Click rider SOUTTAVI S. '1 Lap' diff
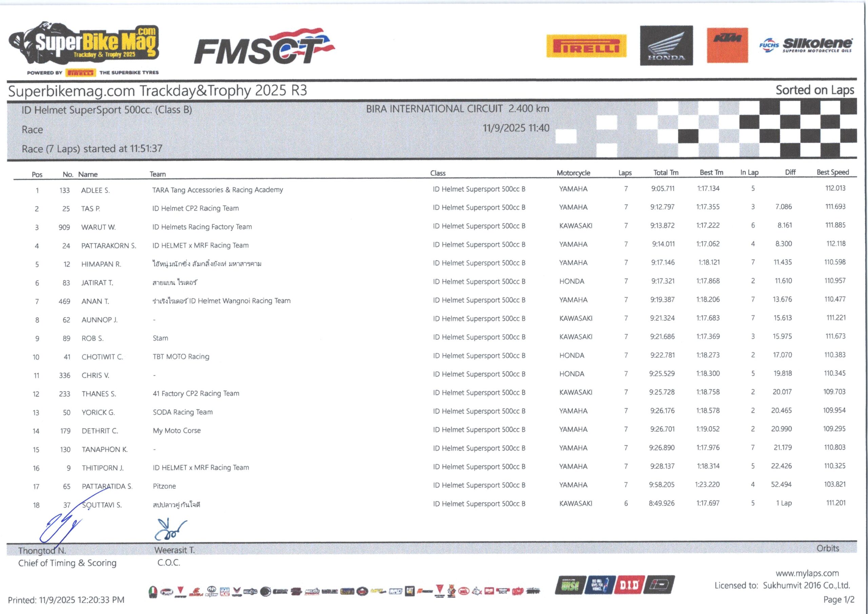Viewport: 868px width, 614px height. [x=783, y=503]
